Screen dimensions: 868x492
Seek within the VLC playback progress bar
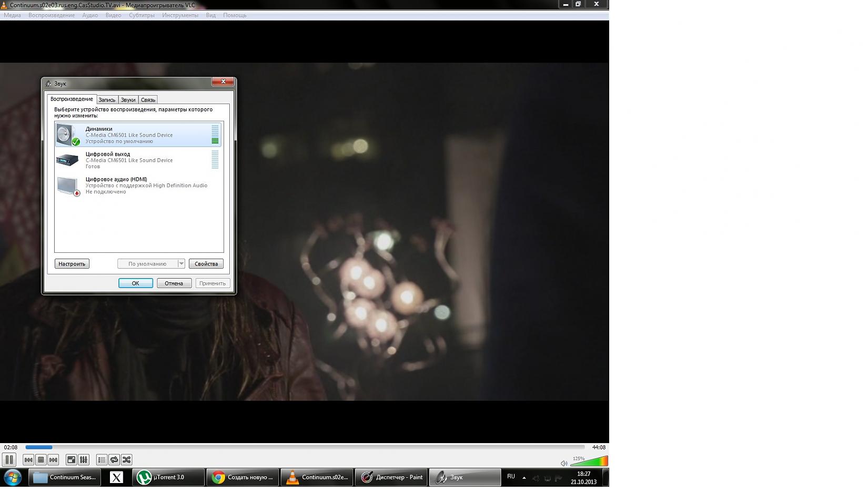coord(305,447)
